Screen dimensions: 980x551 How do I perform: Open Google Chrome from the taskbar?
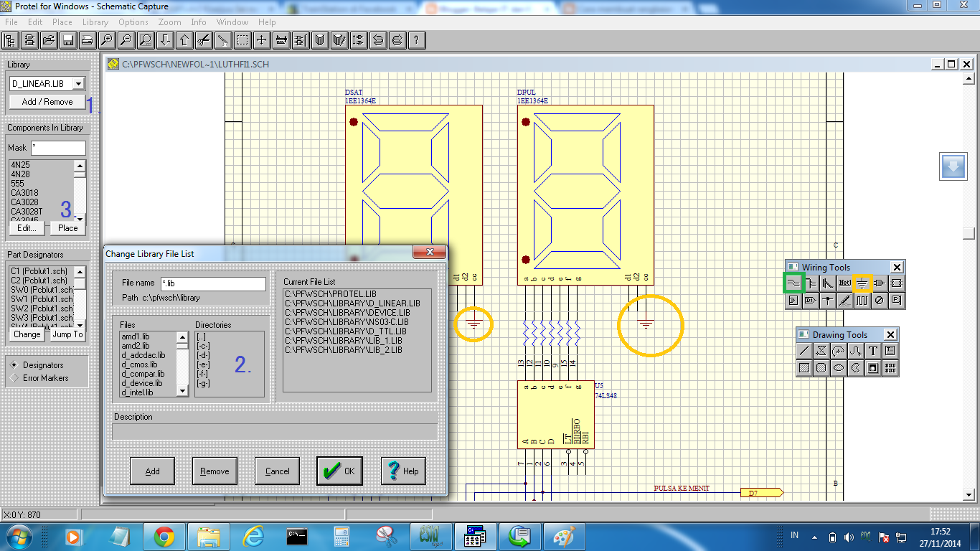click(x=164, y=537)
